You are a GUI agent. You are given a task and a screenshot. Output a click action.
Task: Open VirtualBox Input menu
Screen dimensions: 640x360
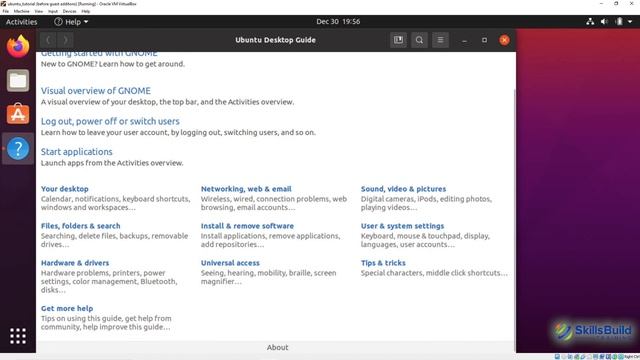pos(53,11)
